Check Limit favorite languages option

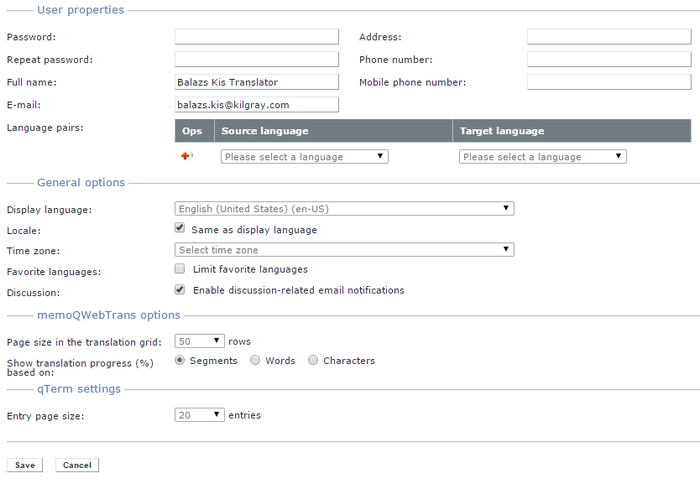tap(180, 269)
